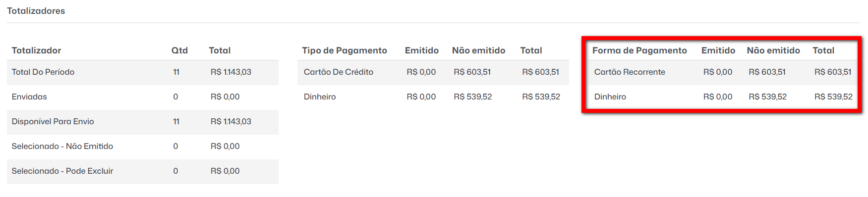Select the Total Do Período row

[x=143, y=72]
